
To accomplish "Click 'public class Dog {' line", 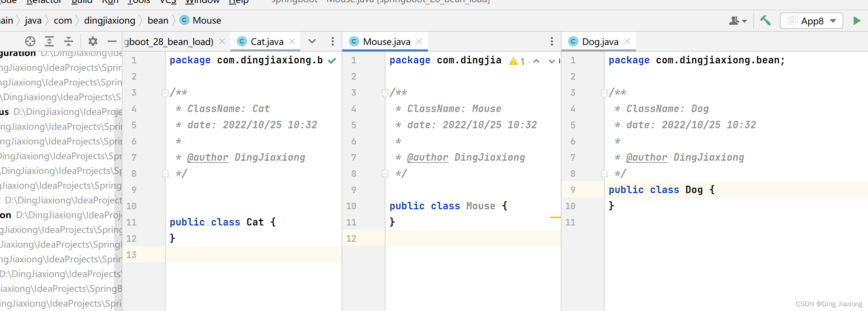I will tap(661, 190).
